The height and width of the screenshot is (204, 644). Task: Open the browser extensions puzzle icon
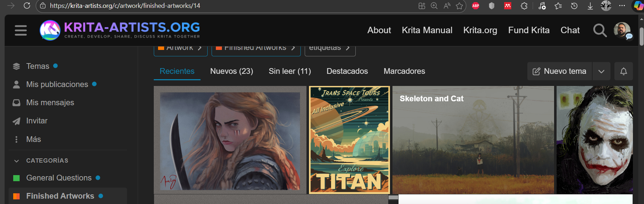524,6
